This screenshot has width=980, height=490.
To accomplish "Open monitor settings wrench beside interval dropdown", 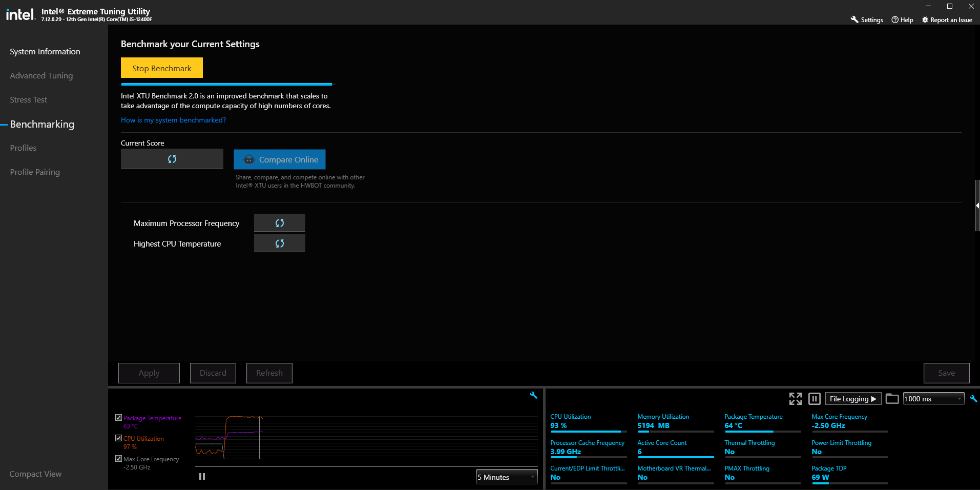I will [974, 398].
